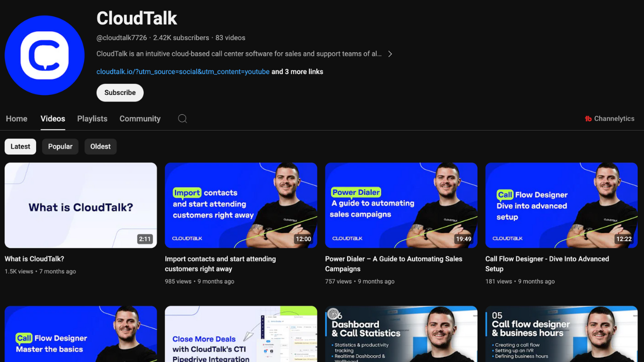Click the CloudTalk channel name heading

point(137,19)
